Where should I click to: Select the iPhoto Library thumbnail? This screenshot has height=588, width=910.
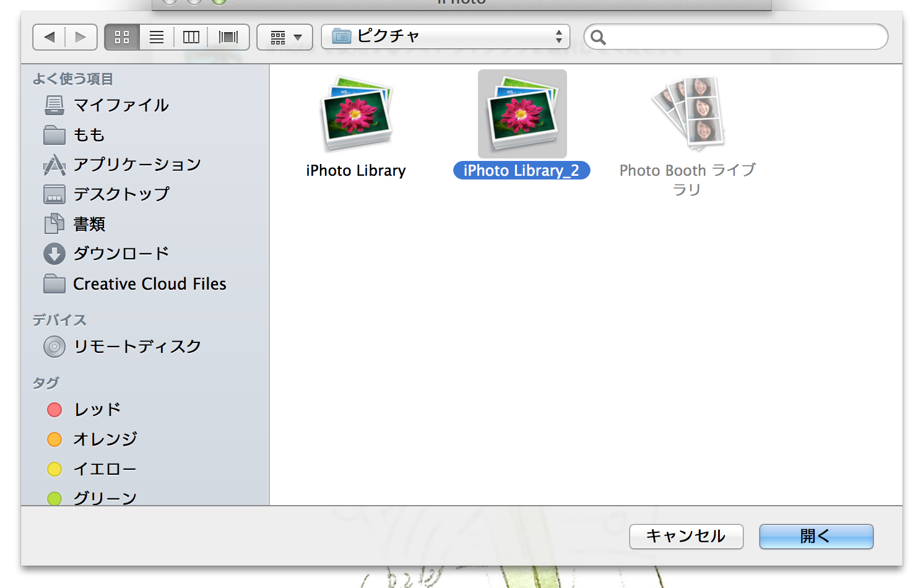357,114
